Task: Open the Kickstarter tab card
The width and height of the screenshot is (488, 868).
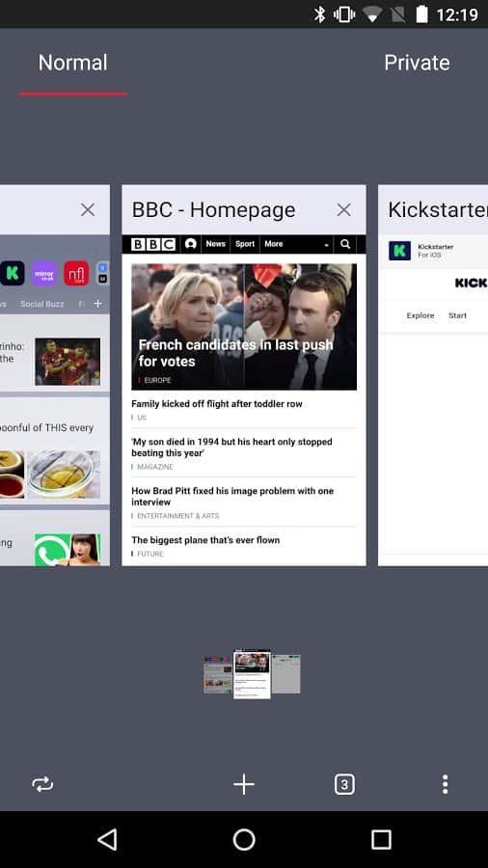Action: click(x=433, y=375)
